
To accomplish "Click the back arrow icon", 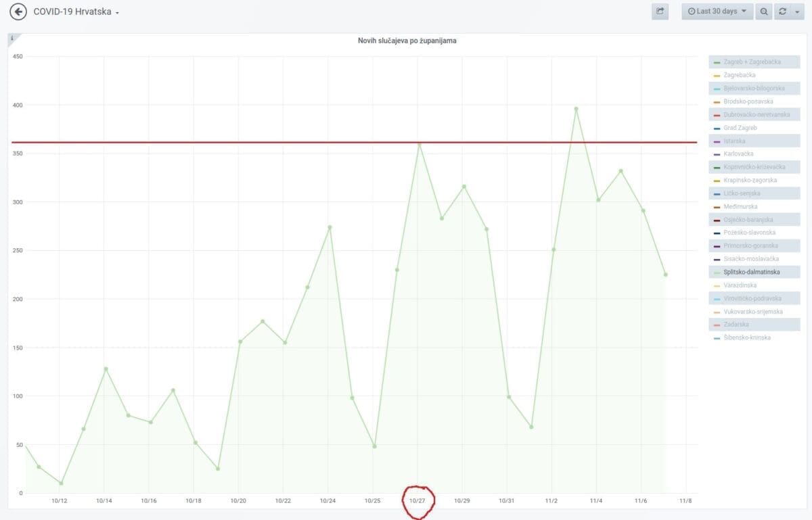I will click(18, 11).
